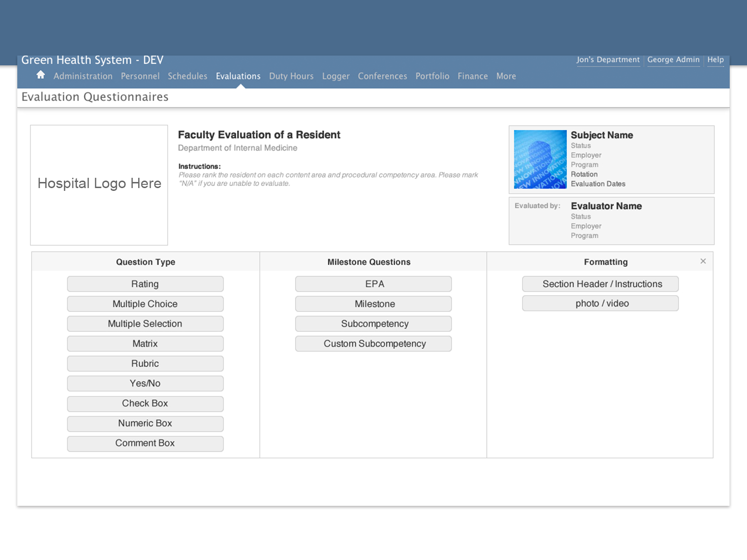The width and height of the screenshot is (747, 560).
Task: Click the George Admin account name
Action: coord(673,60)
